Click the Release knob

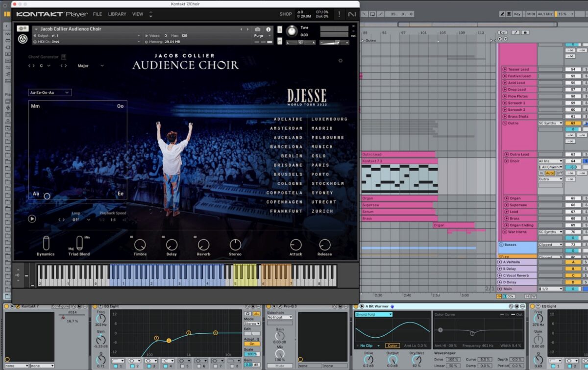[x=324, y=245]
